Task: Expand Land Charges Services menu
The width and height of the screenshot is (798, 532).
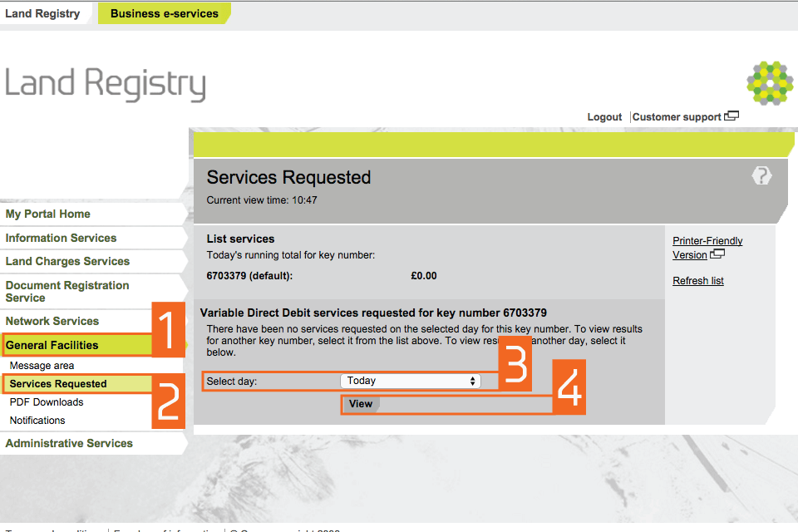Action: coord(67,261)
